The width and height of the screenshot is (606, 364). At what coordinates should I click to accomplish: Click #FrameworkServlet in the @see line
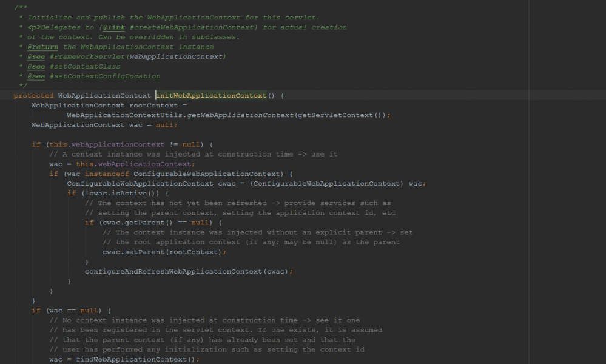click(x=87, y=57)
